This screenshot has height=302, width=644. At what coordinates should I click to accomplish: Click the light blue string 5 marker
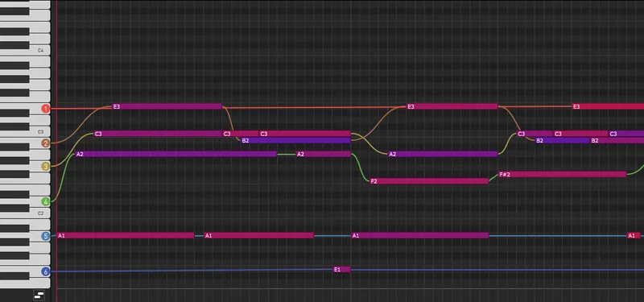point(46,236)
